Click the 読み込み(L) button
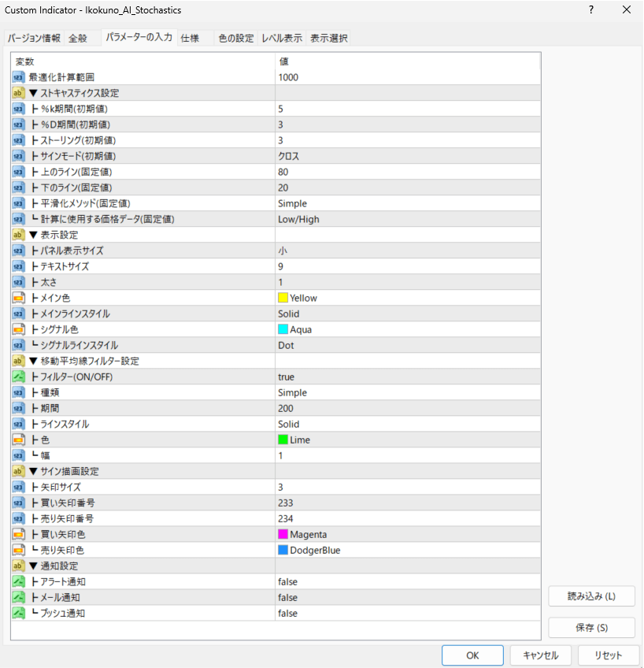The width and height of the screenshot is (644, 668). pos(591,596)
